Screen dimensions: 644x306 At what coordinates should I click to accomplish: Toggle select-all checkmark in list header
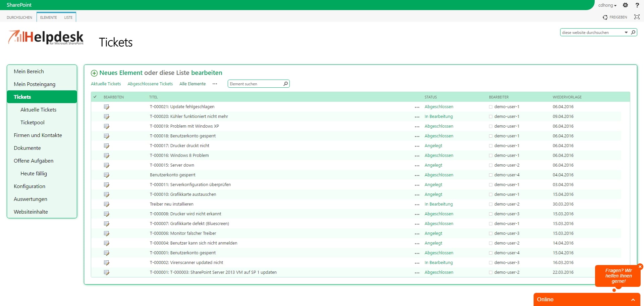coord(95,97)
